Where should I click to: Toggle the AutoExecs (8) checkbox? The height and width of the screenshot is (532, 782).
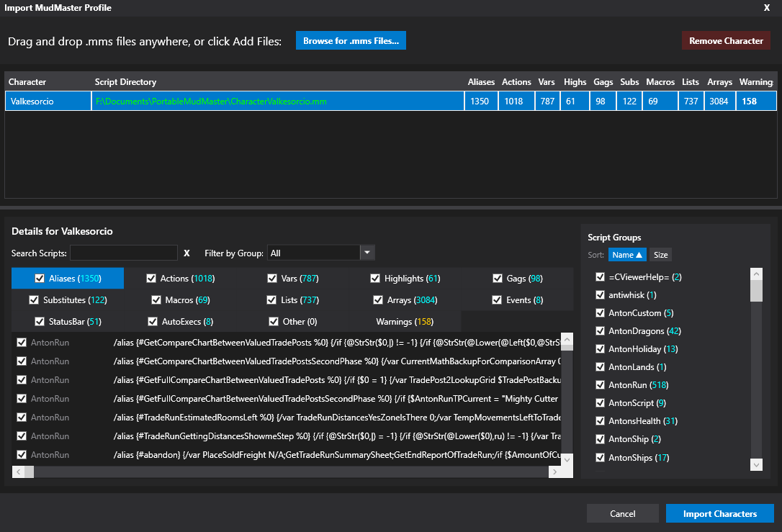pyautogui.click(x=153, y=322)
